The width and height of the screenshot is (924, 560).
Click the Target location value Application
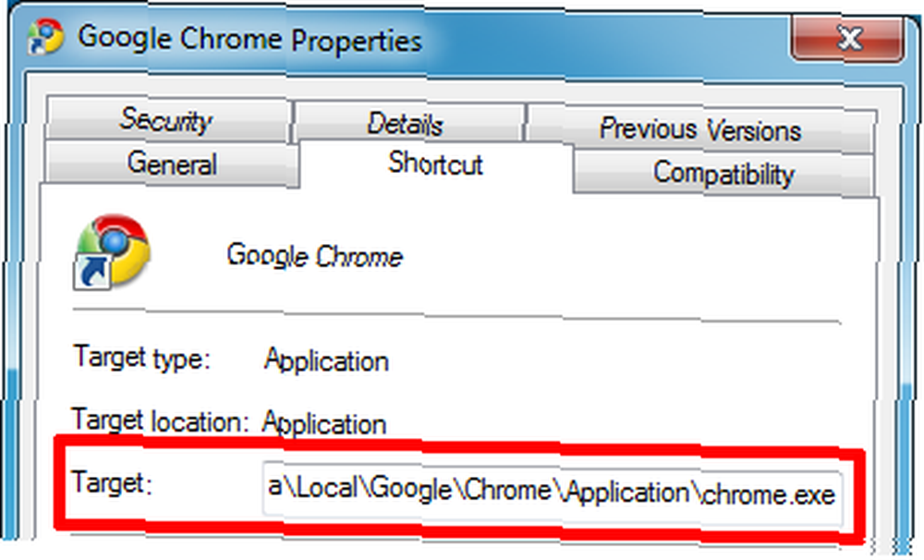(x=324, y=423)
